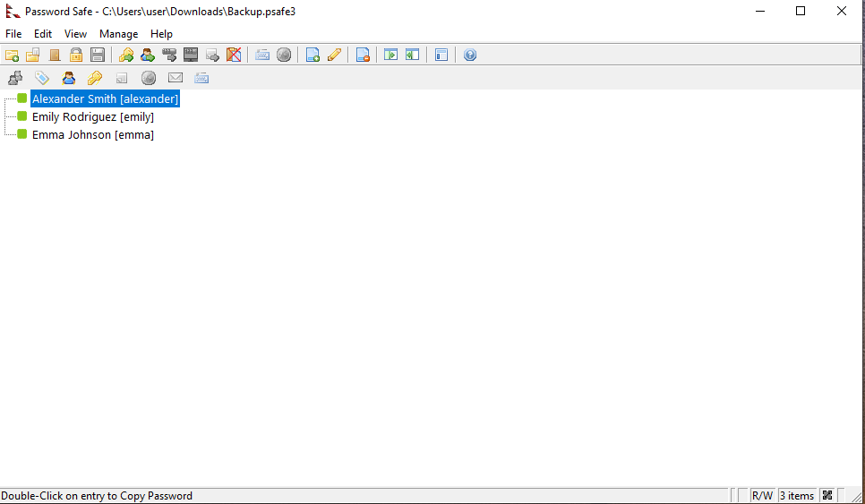This screenshot has height=504, width=865.
Task: Click the filter icon in the status bar
Action: click(x=827, y=496)
